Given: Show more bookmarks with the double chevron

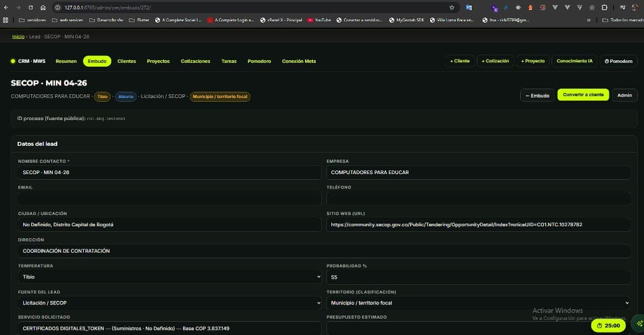Looking at the screenshot, I should [x=589, y=19].
